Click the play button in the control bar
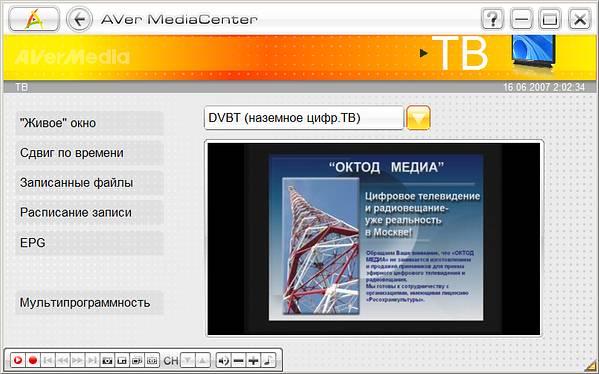 point(18,360)
